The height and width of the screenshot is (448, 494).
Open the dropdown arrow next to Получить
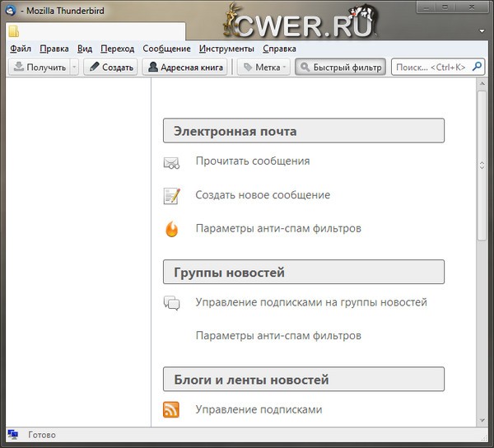74,68
